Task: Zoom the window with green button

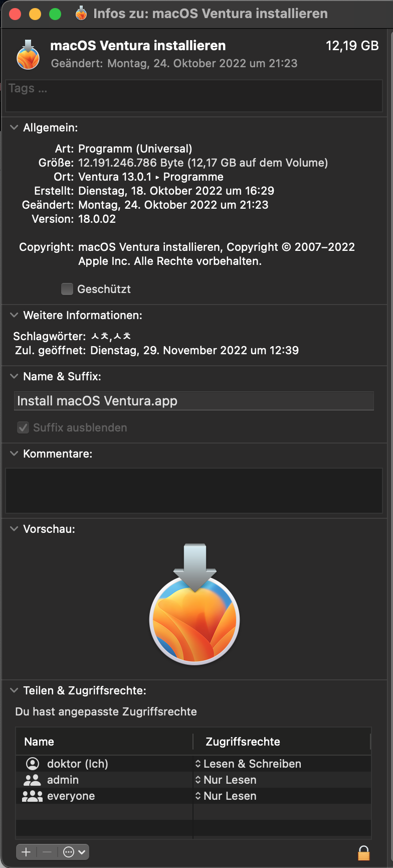Action: [55, 14]
